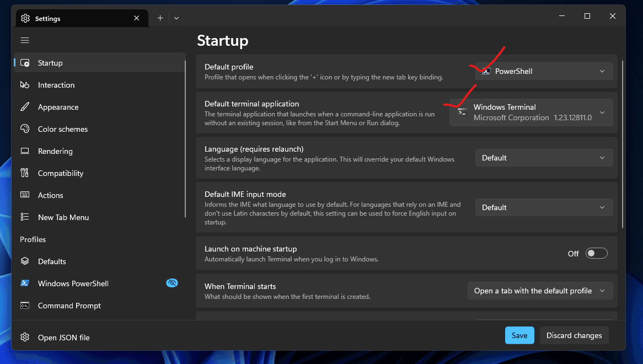Viewport: 643px width, 364px height.
Task: Expand the When Terminal starts dropdown
Action: tap(540, 291)
